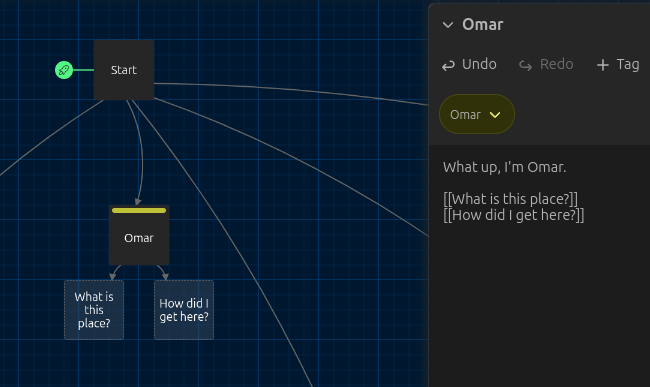Click the Undo arrow icon
Screen dimensions: 650x387
click(448, 65)
